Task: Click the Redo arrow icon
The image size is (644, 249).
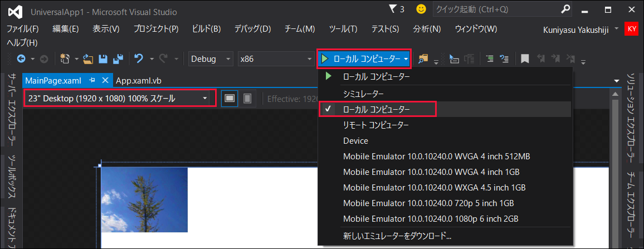Action: tap(163, 58)
